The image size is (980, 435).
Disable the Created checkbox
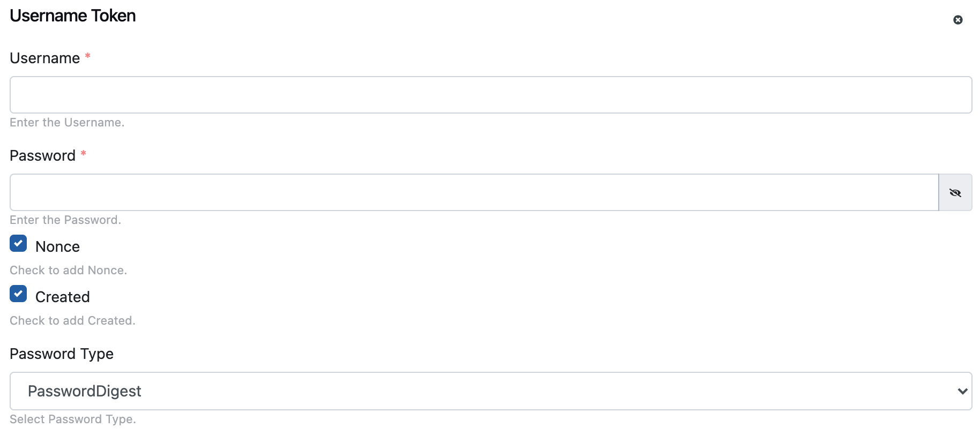tap(18, 294)
